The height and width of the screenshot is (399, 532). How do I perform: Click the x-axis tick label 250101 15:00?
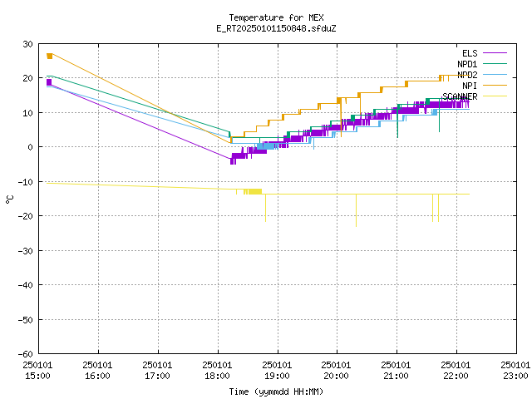[37, 371]
